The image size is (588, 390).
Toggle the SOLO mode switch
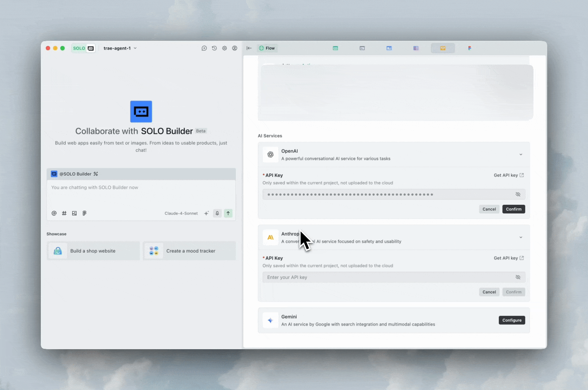83,48
